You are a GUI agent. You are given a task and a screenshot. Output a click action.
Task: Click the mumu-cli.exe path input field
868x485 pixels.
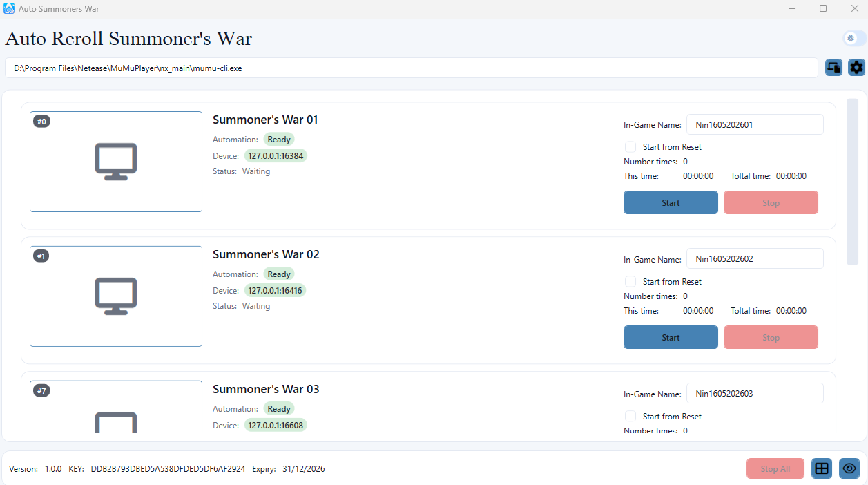click(412, 68)
